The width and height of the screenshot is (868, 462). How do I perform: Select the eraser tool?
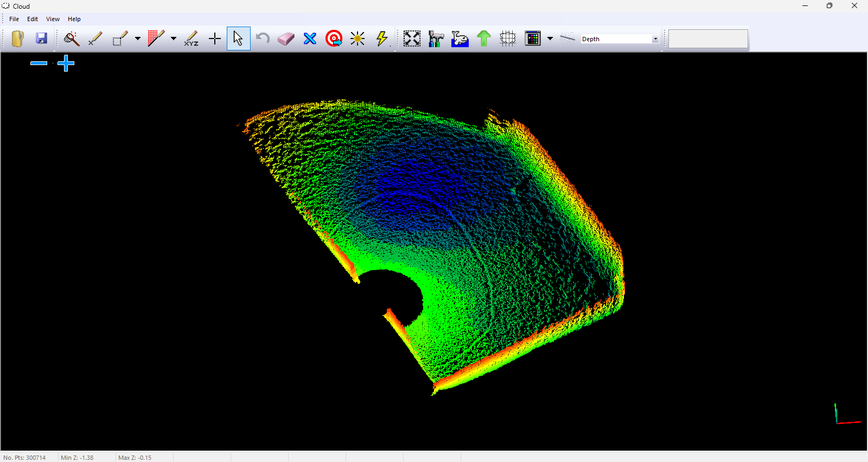point(286,39)
